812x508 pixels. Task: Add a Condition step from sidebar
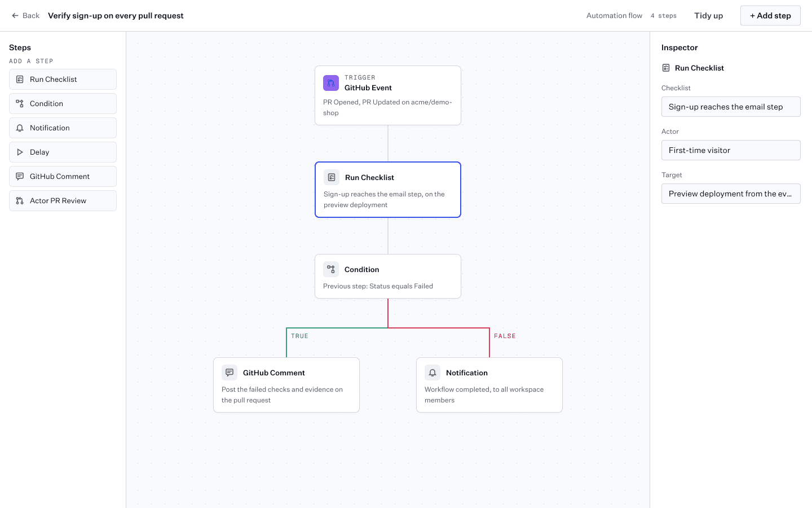tap(63, 104)
